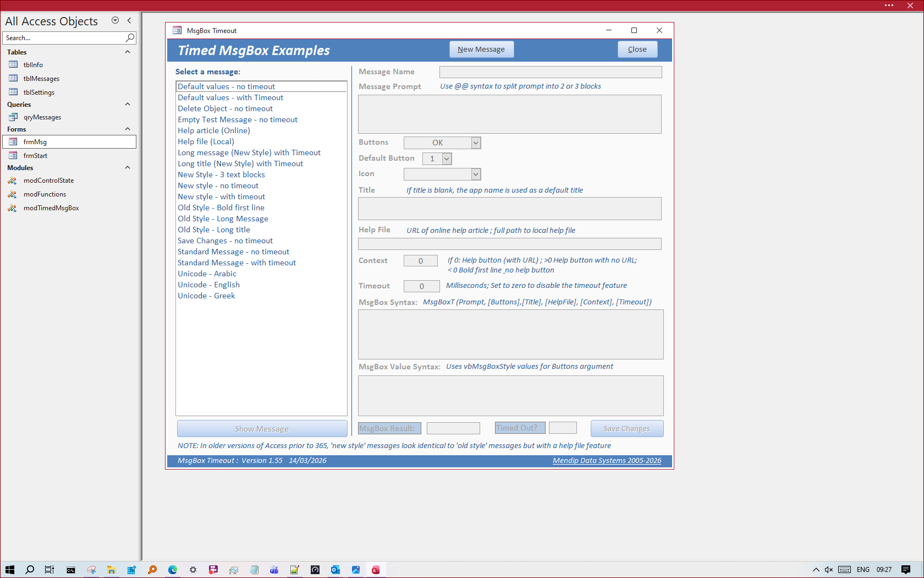Click the Message Name text field
The width and height of the screenshot is (924, 578).
coord(551,72)
